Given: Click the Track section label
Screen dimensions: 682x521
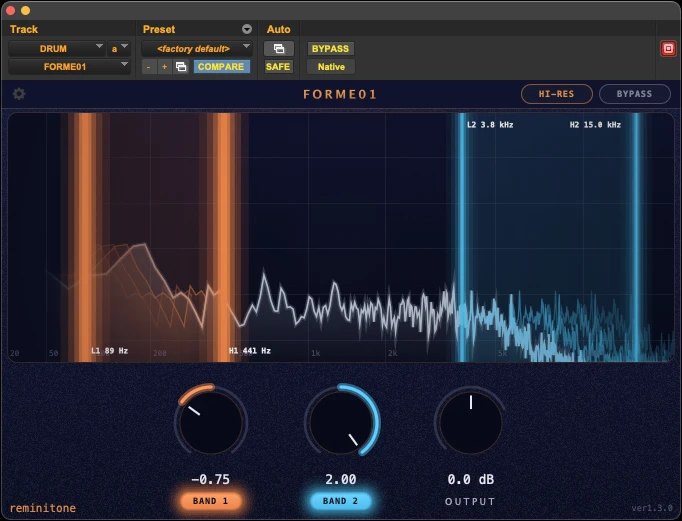Looking at the screenshot, I should 24,29.
